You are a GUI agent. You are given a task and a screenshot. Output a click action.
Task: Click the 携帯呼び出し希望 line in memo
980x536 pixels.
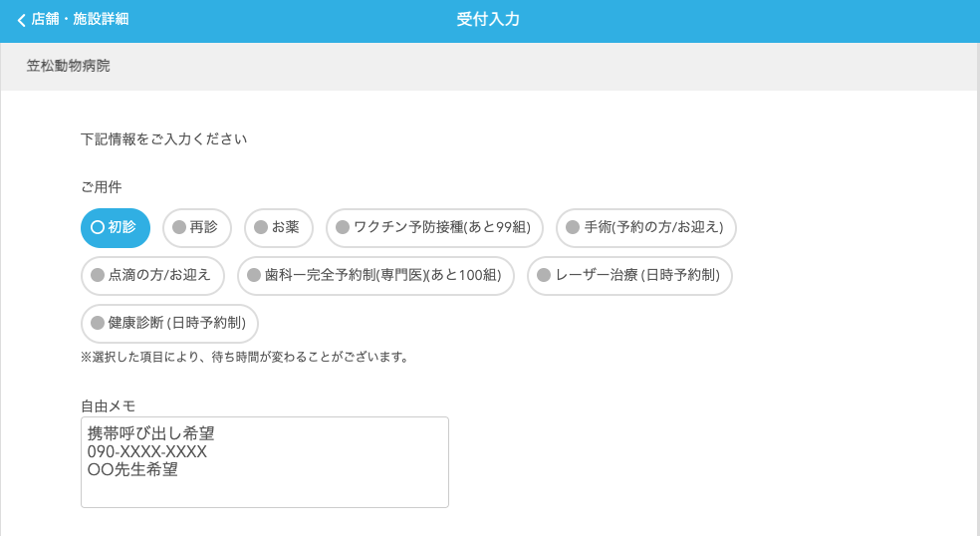coord(151,433)
